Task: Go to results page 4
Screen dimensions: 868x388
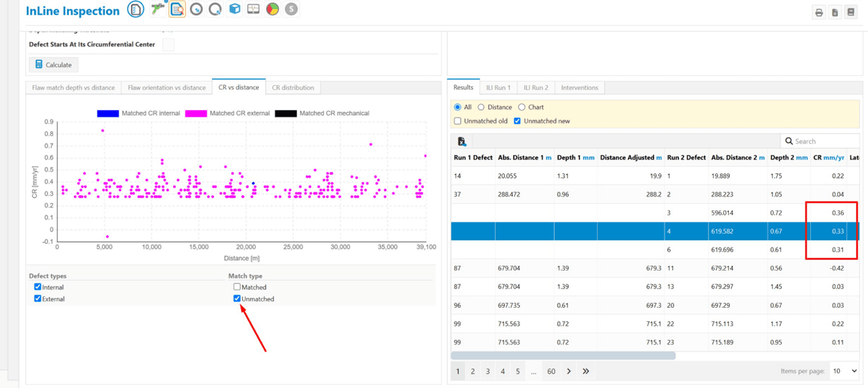Action: click(x=503, y=371)
